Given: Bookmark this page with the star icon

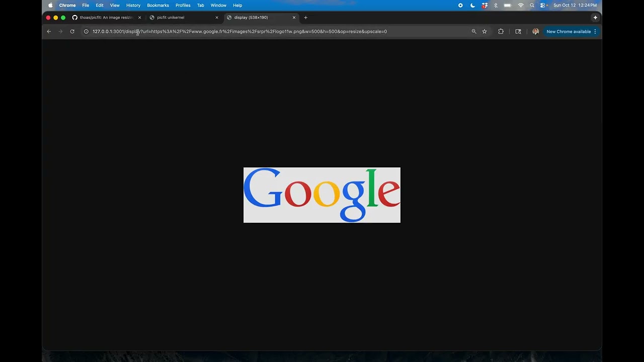Looking at the screenshot, I should coord(485,32).
